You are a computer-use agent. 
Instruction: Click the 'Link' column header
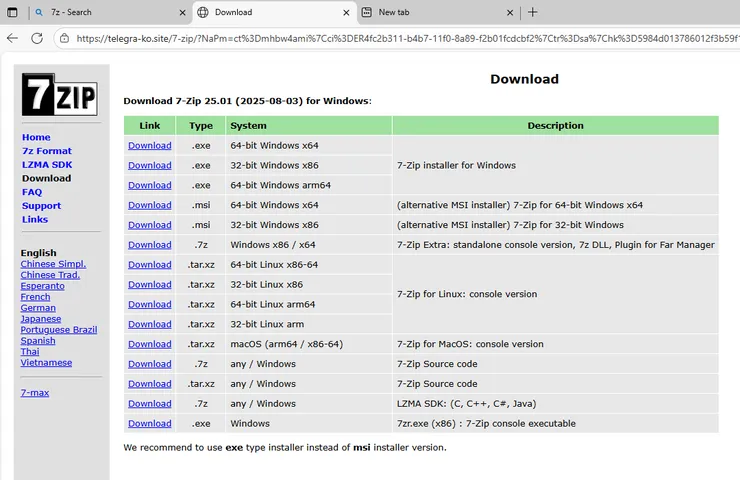click(x=150, y=126)
